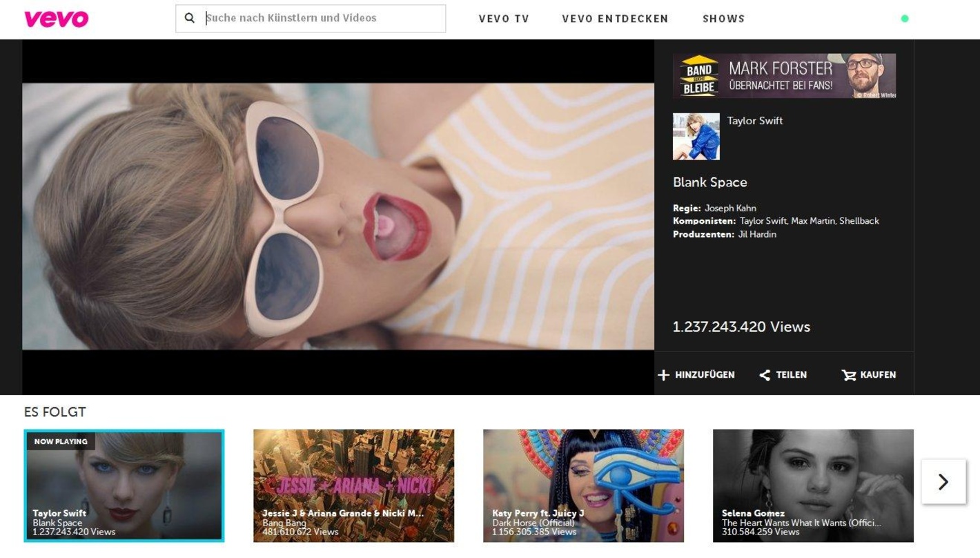Focus the artist and video search field
Screen dimensions: 980x558
click(311, 19)
